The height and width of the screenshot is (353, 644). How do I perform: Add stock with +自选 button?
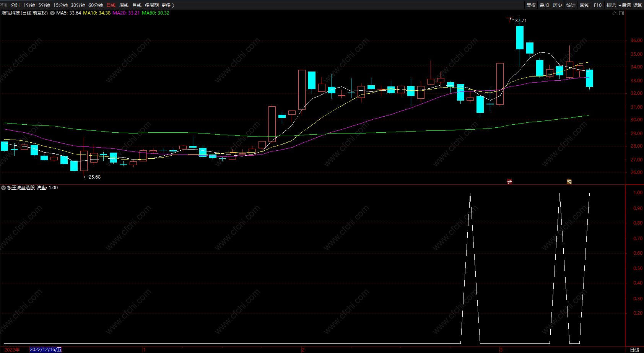(625, 5)
